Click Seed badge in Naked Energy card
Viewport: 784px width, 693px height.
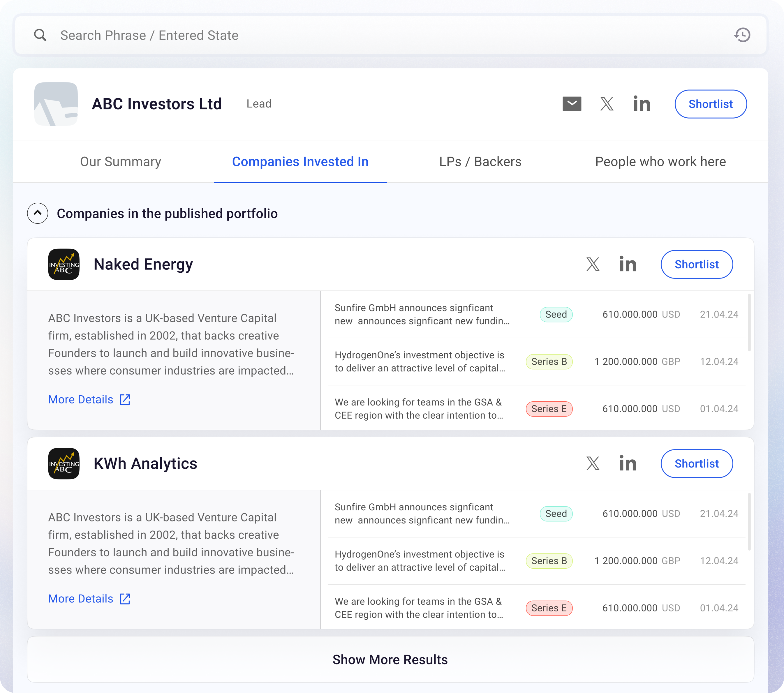(556, 315)
